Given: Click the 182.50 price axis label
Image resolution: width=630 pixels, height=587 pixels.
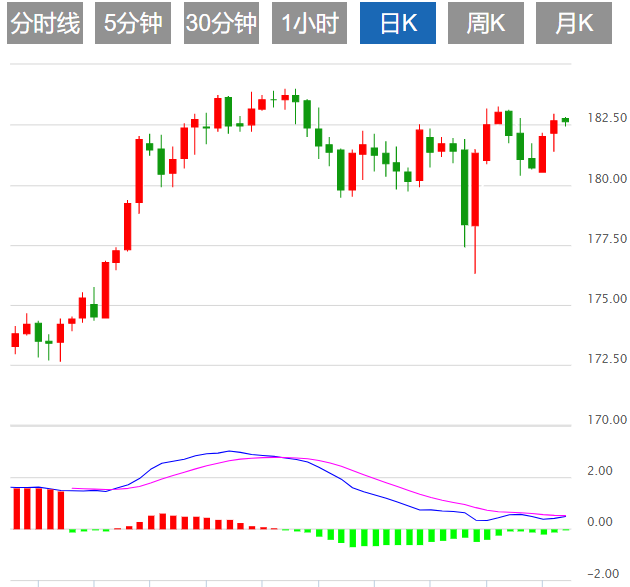Looking at the screenshot, I should click(x=607, y=118).
